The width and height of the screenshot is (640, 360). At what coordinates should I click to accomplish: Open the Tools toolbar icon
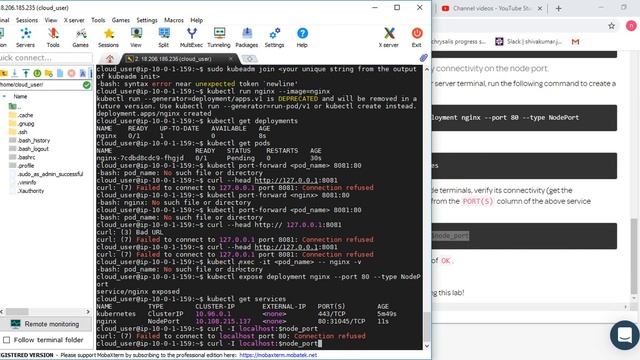[53, 38]
